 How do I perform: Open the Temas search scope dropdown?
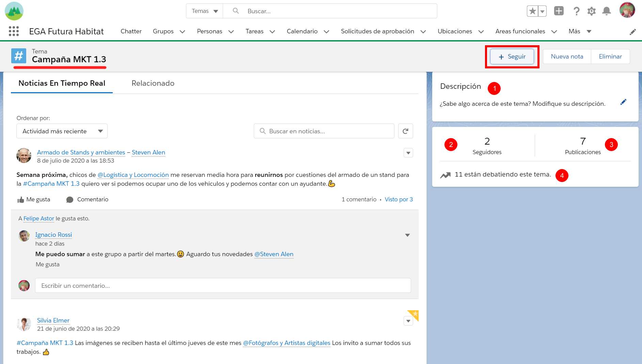tap(205, 11)
